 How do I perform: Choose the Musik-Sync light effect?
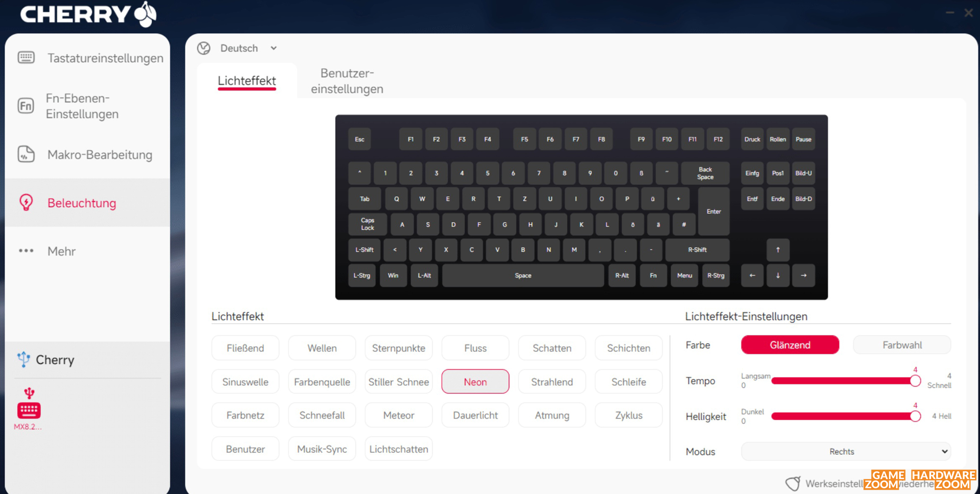[322, 449]
